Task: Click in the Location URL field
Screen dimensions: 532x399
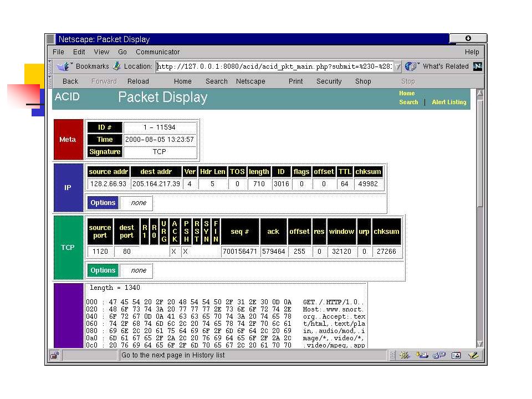Action: coord(274,66)
